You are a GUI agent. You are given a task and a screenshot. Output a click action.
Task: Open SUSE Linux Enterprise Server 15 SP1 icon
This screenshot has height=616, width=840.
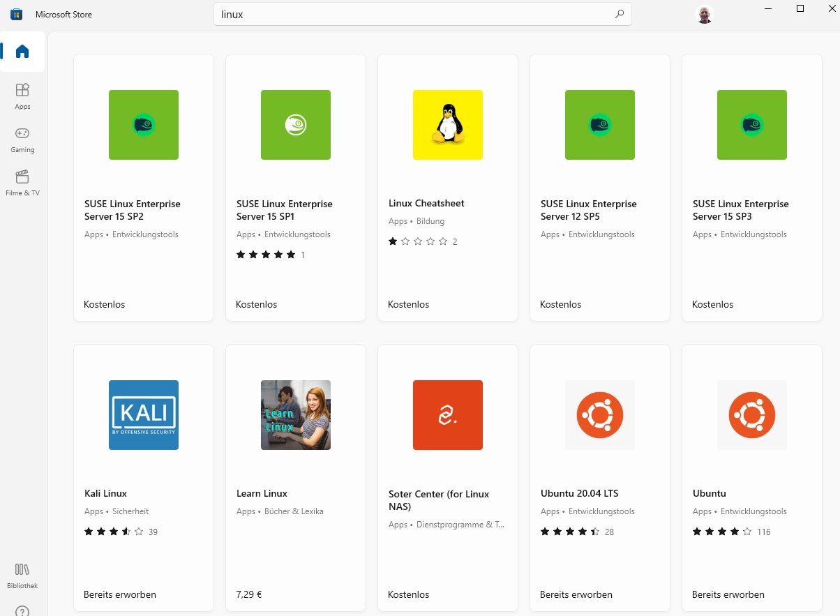point(296,125)
